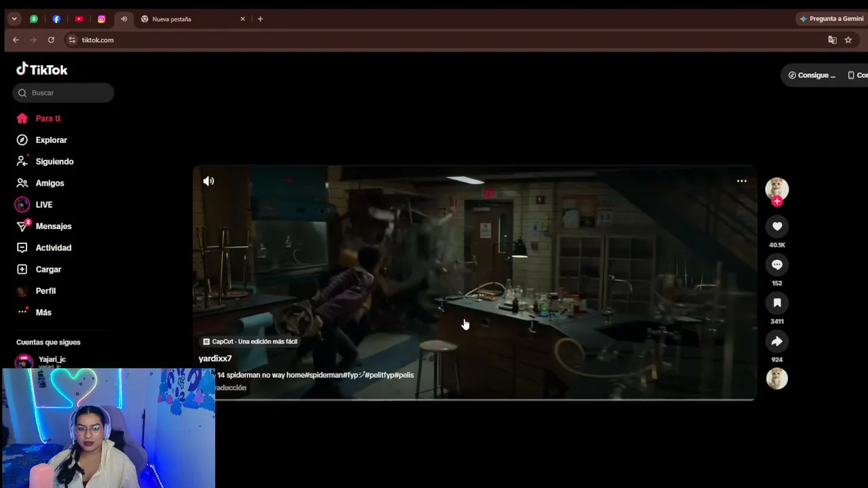Open the yardixx7 username link
868x488 pixels.
215,359
